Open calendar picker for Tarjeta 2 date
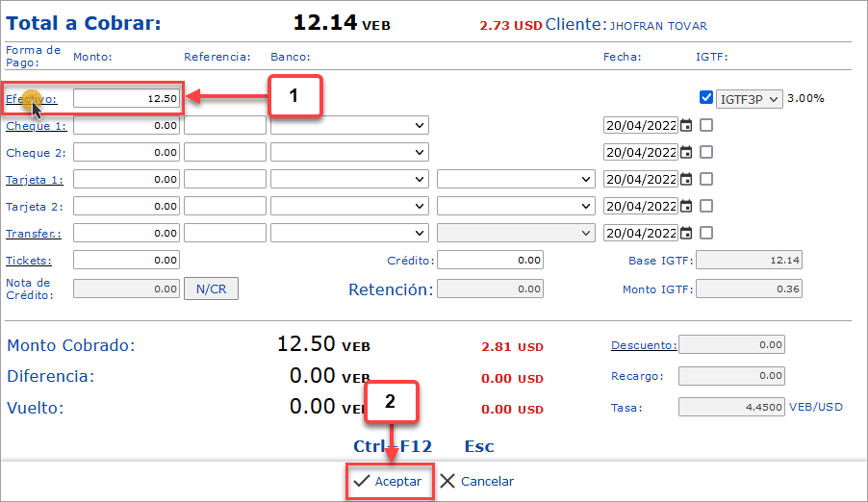 pyautogui.click(x=686, y=206)
